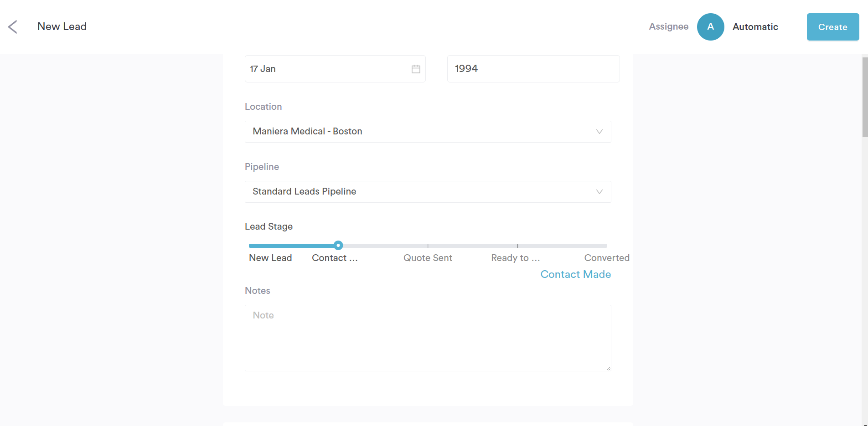The height and width of the screenshot is (426, 868).
Task: Click the vertical scrollbar thumb
Action: [865, 97]
